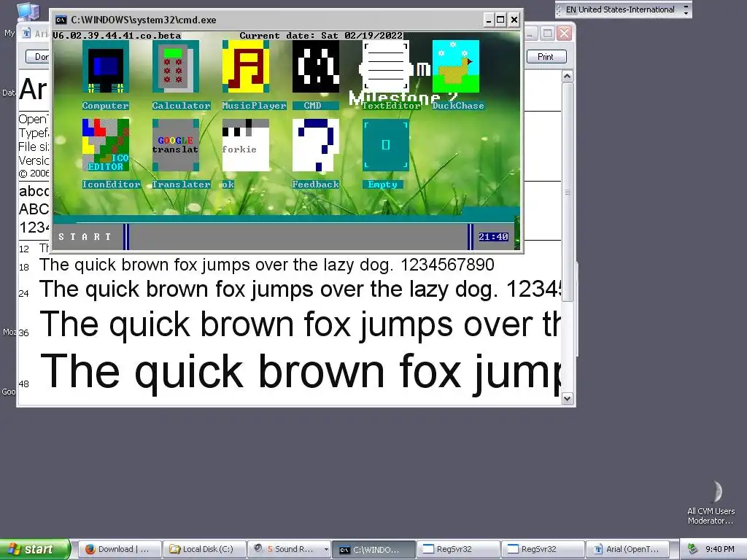
Task: Open the language bar options arrow
Action: point(686,13)
